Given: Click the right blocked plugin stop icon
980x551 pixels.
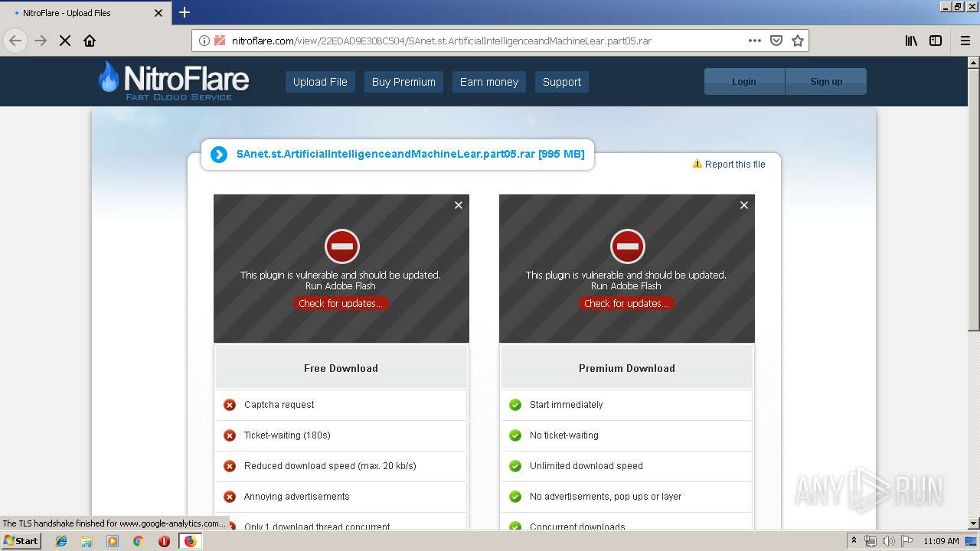Looking at the screenshot, I should tap(627, 246).
